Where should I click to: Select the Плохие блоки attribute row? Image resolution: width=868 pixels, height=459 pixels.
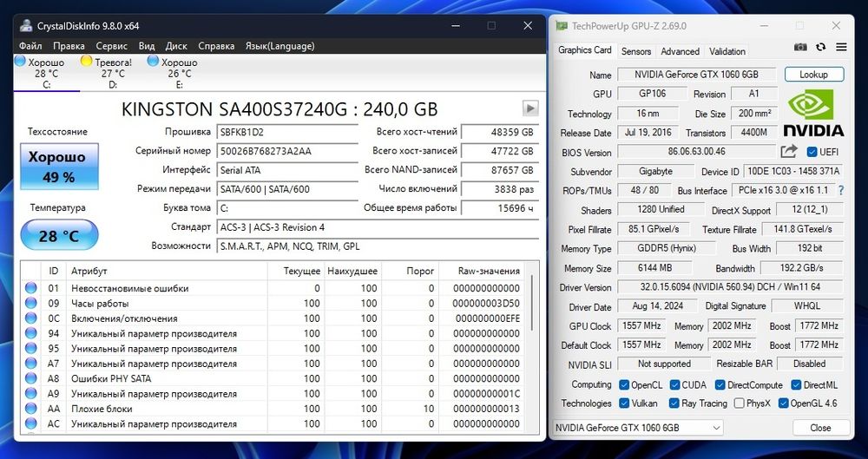coord(274,409)
